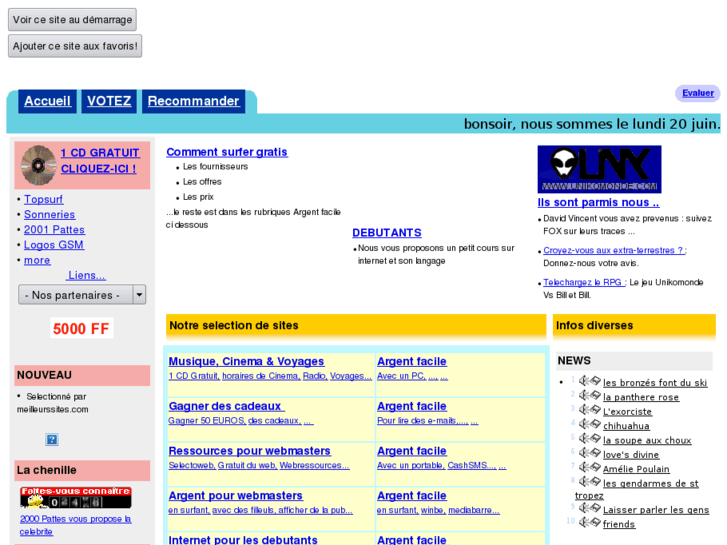The width and height of the screenshot is (727, 545).
Task: Click speaker icon beside 'la soupe aux choux'
Action: pos(584,438)
